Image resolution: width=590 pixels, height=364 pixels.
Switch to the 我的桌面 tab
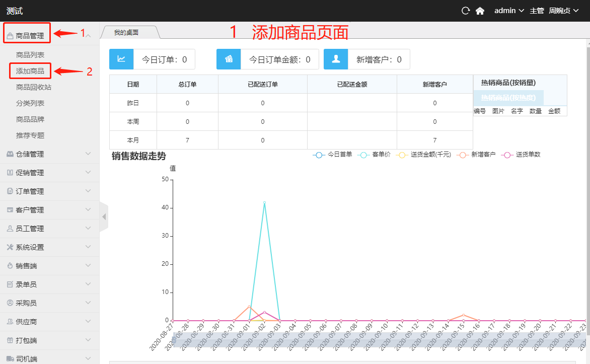[x=126, y=33]
